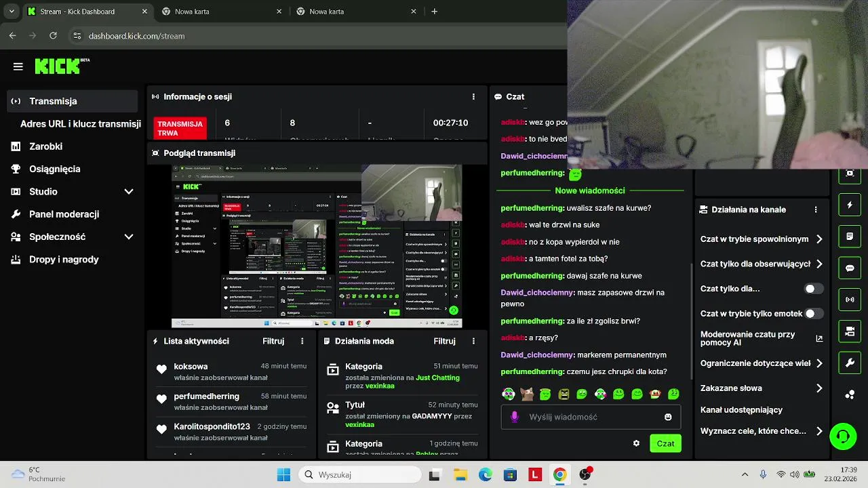Insert the angry dark-green emote

[564, 394]
